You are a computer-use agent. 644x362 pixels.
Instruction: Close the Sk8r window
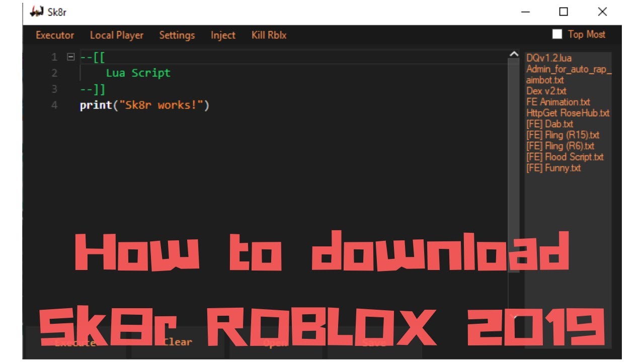[x=602, y=12]
